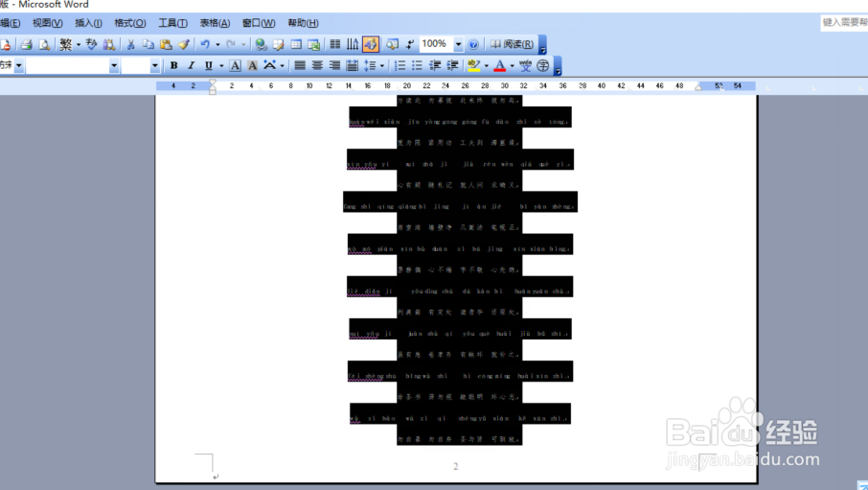Apply character border icon
868x490 pixels.
[x=235, y=65]
